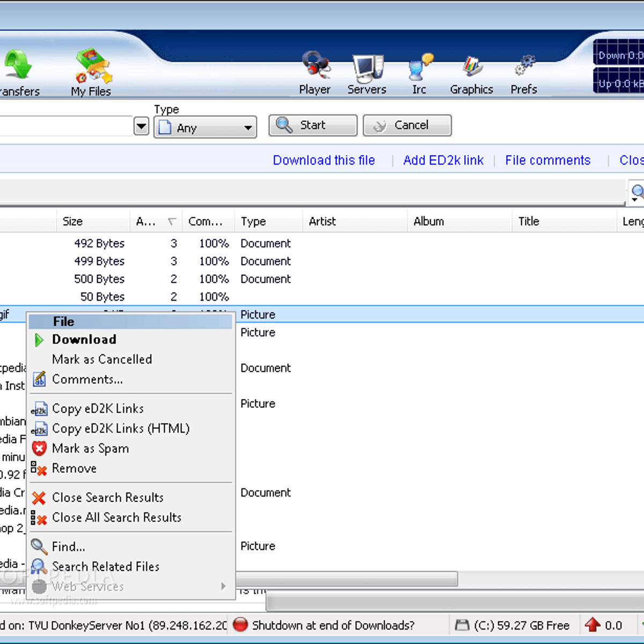The image size is (644, 644).
Task: Click the Add ED2k link
Action: point(443,160)
